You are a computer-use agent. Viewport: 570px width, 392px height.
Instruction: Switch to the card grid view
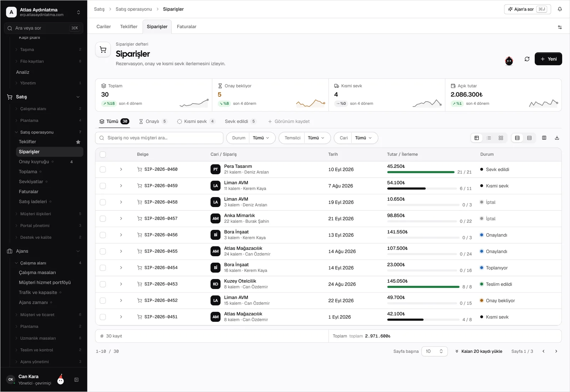coord(501,138)
